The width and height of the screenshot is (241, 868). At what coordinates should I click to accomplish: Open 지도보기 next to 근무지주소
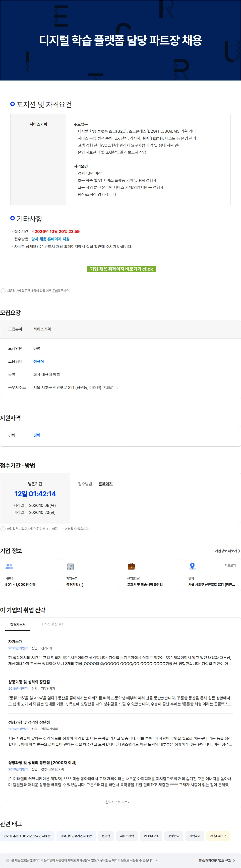click(109, 388)
